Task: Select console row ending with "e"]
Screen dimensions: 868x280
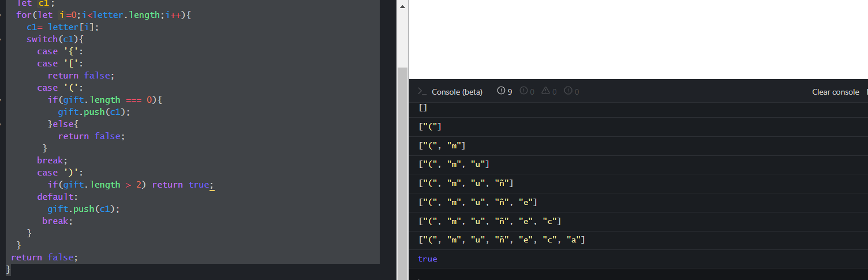Action: (638, 203)
